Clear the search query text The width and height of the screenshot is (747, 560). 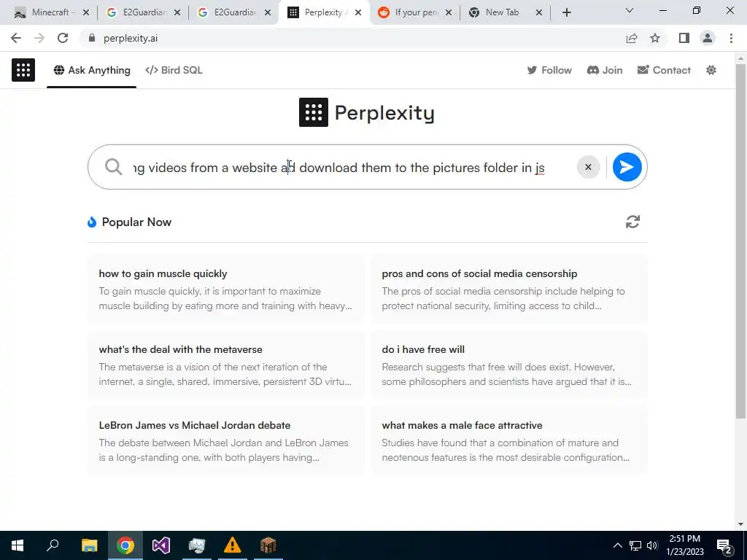[x=588, y=167]
